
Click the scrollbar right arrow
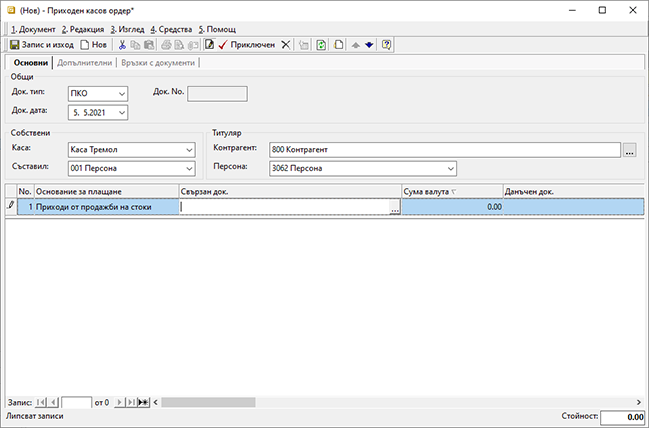639,402
